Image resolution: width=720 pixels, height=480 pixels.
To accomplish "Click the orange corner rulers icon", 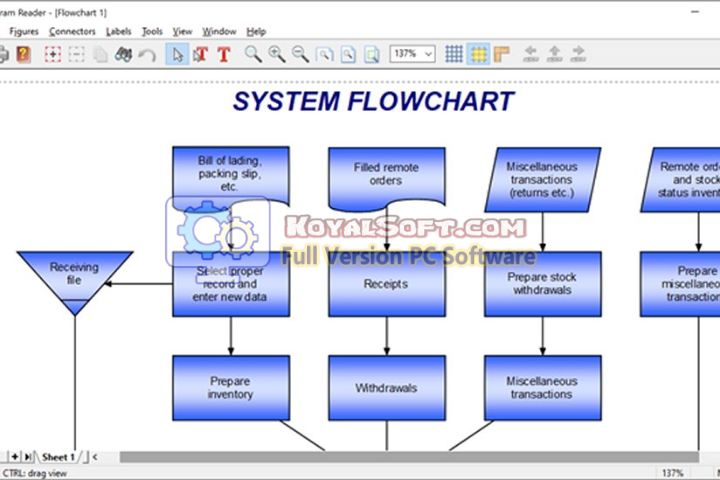I will 501,54.
